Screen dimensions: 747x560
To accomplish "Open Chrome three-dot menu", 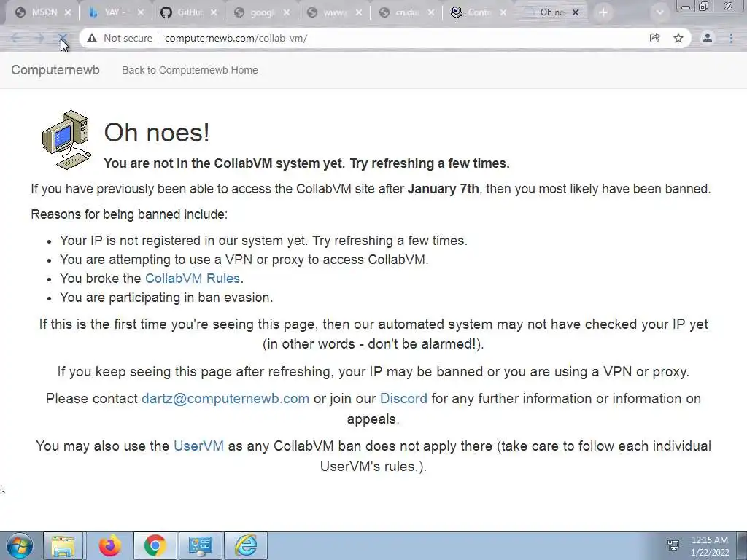I will [x=731, y=38].
